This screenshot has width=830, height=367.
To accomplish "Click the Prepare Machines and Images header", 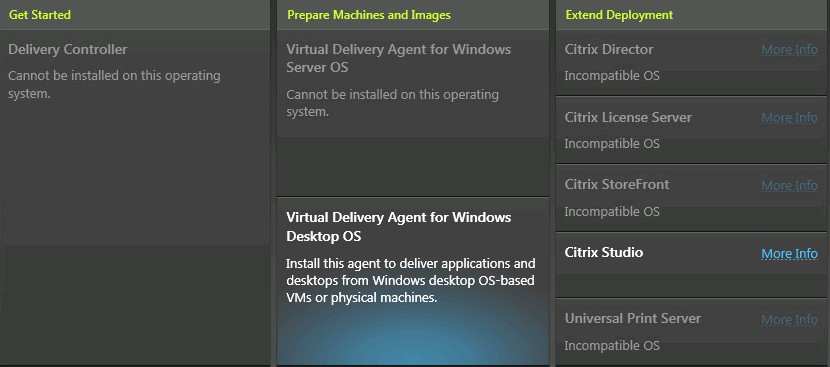I will [x=369, y=15].
